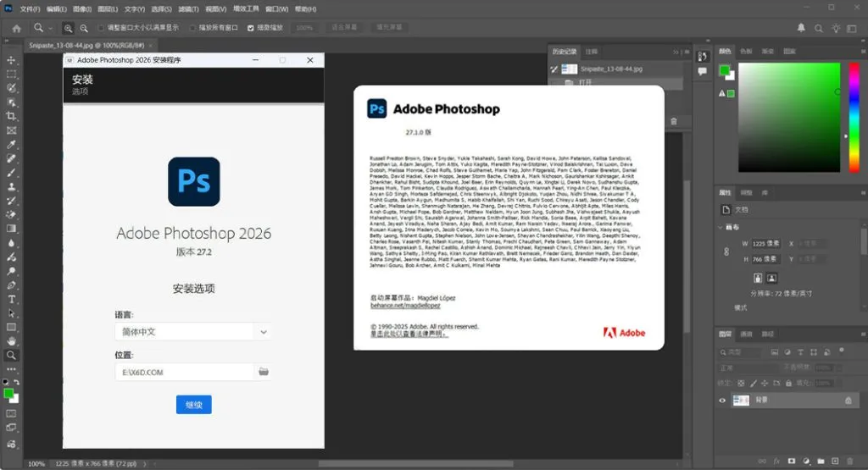
Task: Select the Frame tool
Action: (x=11, y=130)
